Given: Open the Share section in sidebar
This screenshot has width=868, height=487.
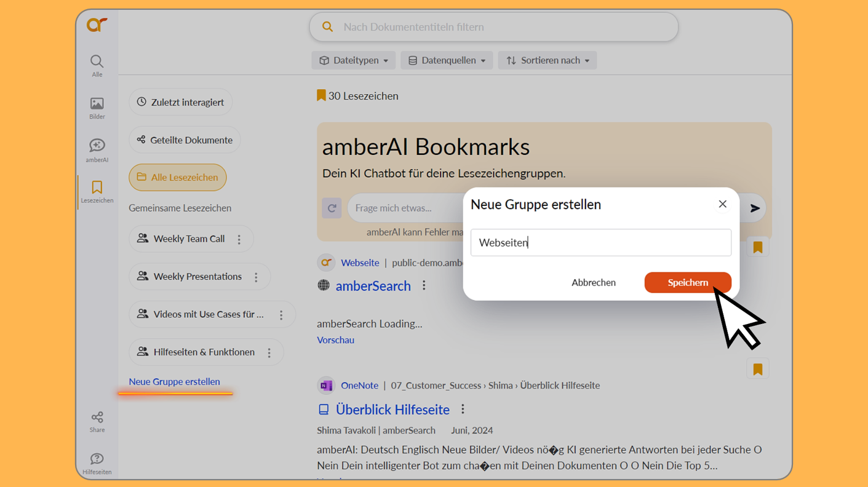Looking at the screenshot, I should coord(97,422).
